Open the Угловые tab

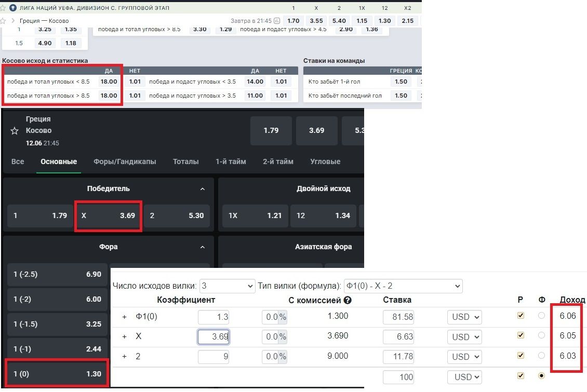click(325, 161)
